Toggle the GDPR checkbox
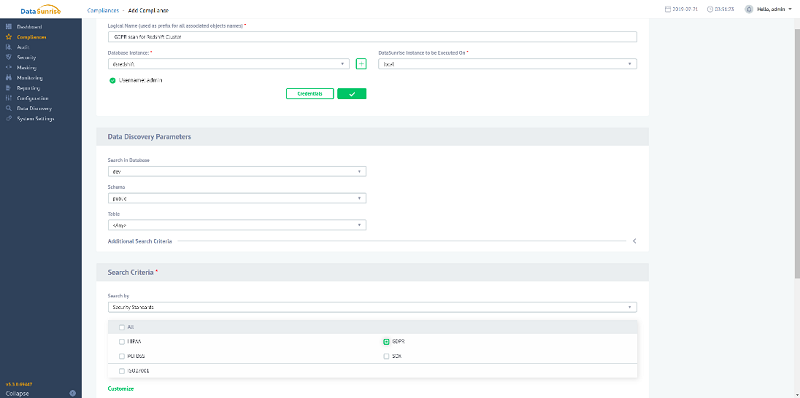The width and height of the screenshot is (800, 398). point(386,341)
